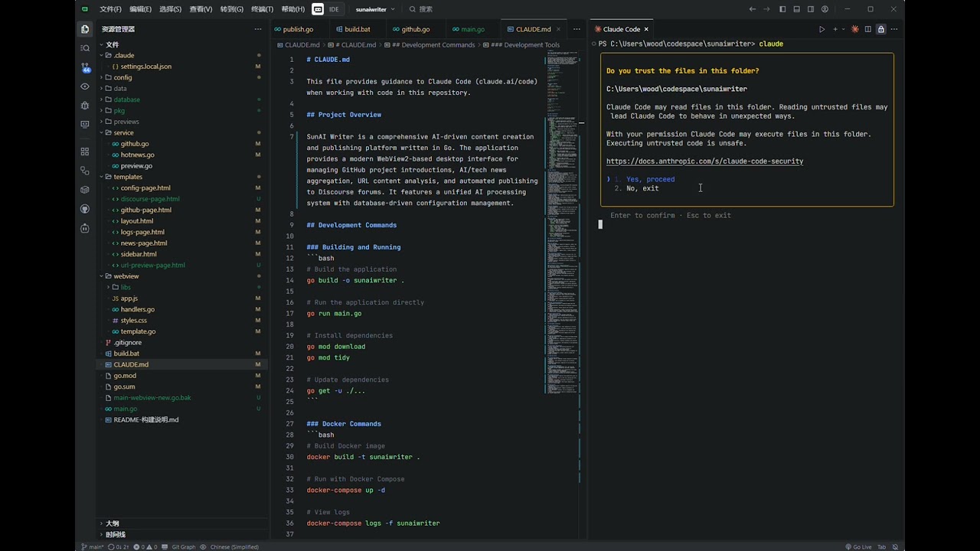Click the Run triangle icon in editor toolbar
This screenshot has height=551, width=980.
pos(822,29)
